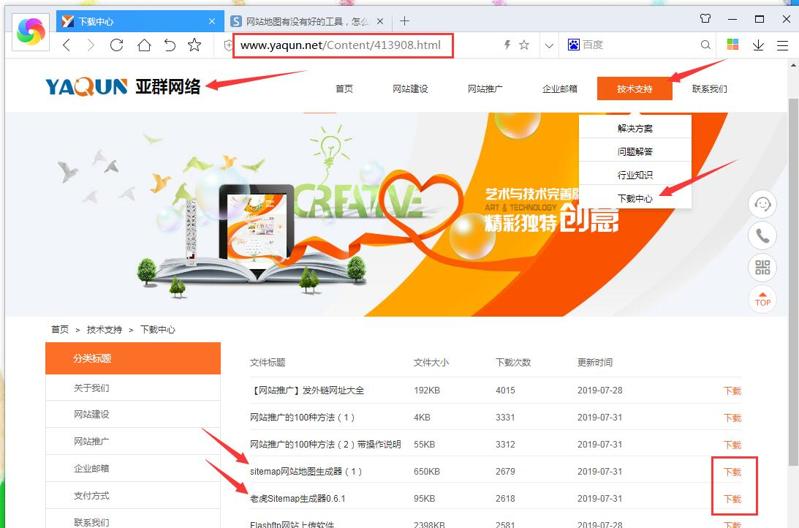Click the Baidu paw search engine icon

574,45
